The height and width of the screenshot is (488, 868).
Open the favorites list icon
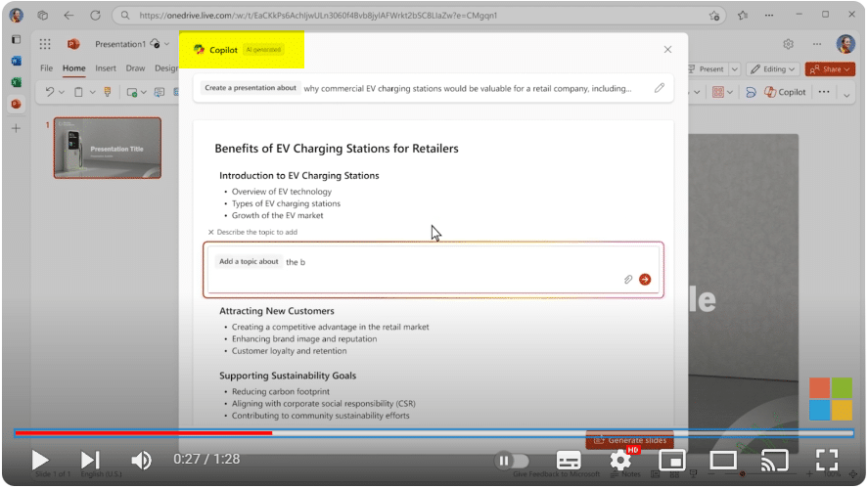point(743,15)
